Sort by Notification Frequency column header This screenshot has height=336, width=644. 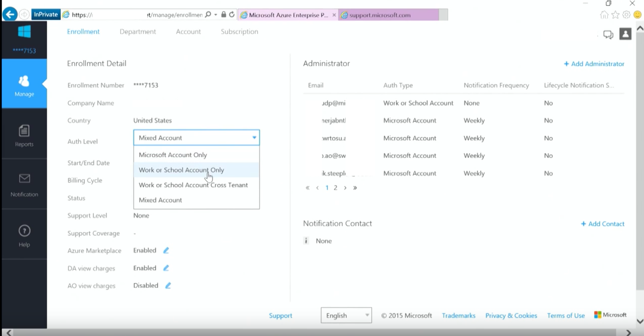(x=496, y=85)
